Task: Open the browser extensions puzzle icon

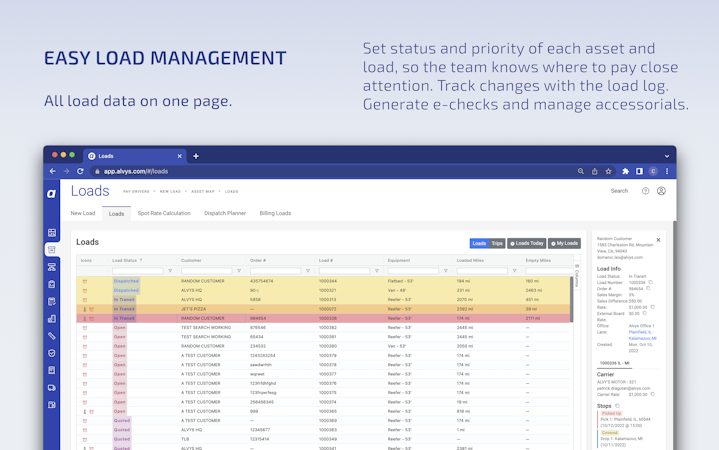Action: tap(625, 171)
